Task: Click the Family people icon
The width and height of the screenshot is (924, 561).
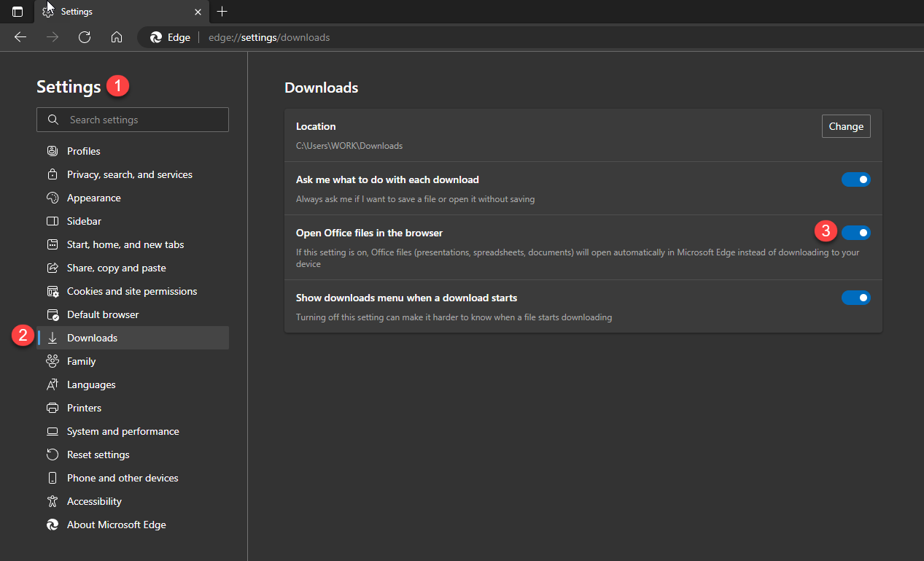Action: (x=53, y=361)
